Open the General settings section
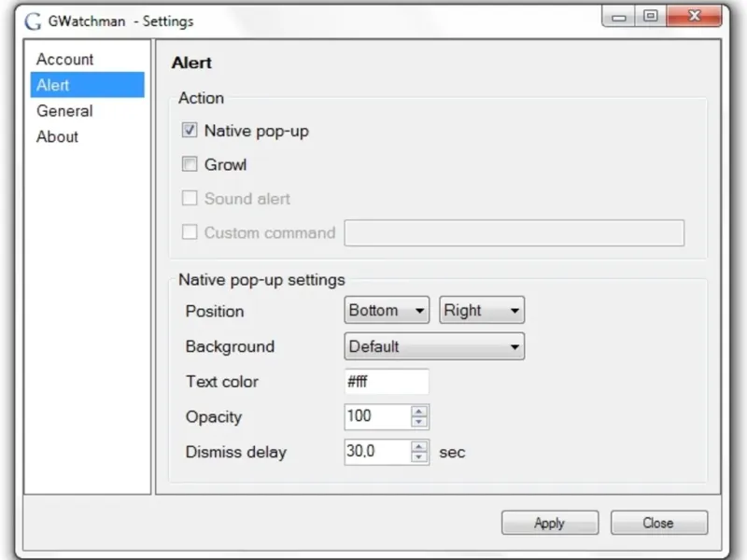747x560 pixels. 64,111
